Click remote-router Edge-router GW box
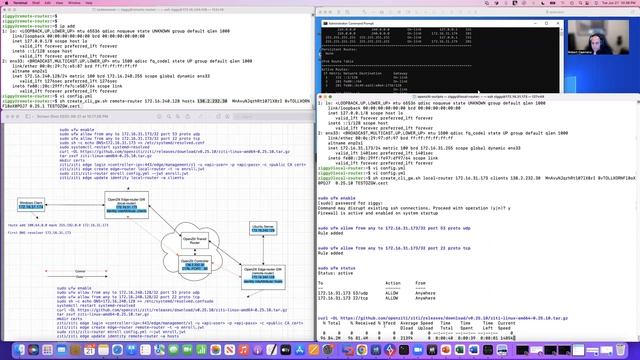640x360 pixels. pyautogui.click(x=263, y=277)
